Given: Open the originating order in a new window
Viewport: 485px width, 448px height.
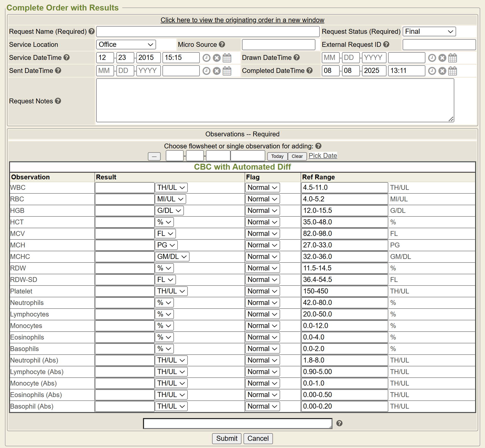Looking at the screenshot, I should 242,20.
